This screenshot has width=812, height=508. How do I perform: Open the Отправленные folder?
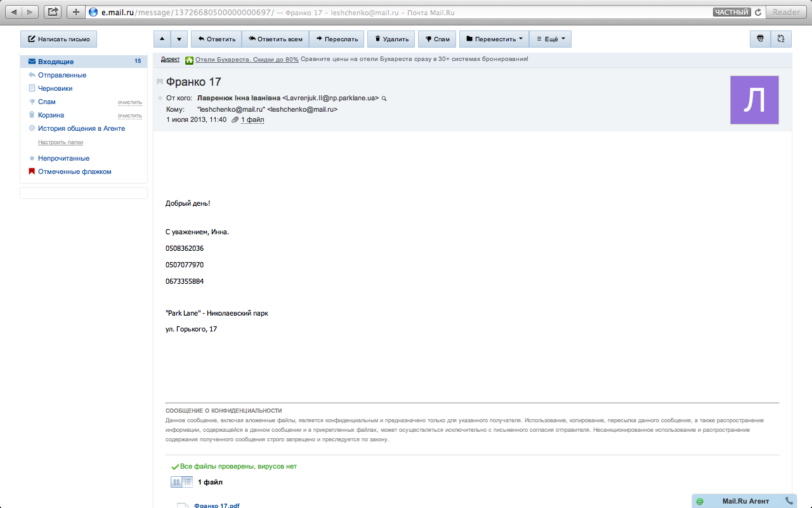point(62,75)
